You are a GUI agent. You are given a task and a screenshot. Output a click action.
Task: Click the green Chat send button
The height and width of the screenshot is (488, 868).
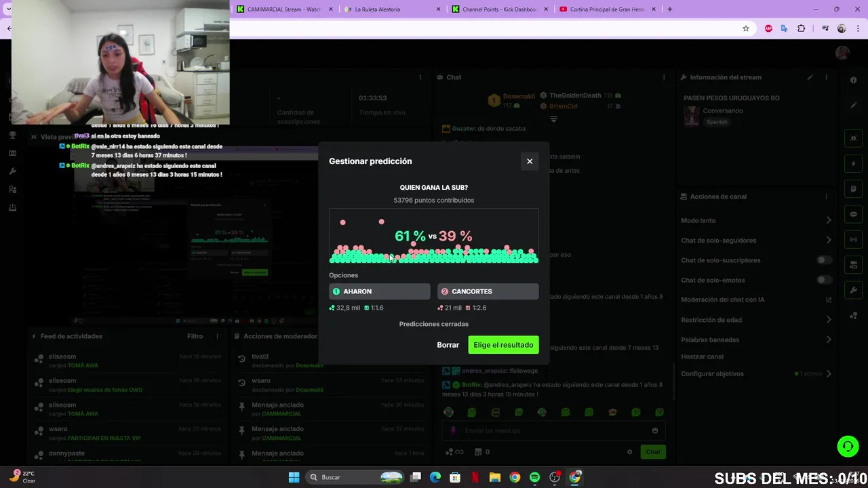coord(652,452)
